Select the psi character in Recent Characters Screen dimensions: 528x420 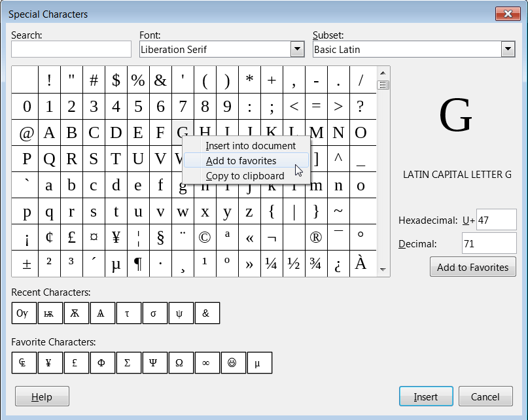click(x=181, y=313)
